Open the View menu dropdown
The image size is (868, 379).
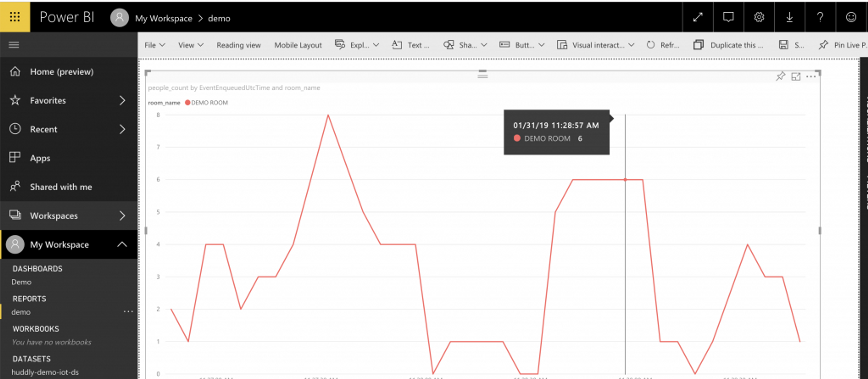click(x=190, y=45)
